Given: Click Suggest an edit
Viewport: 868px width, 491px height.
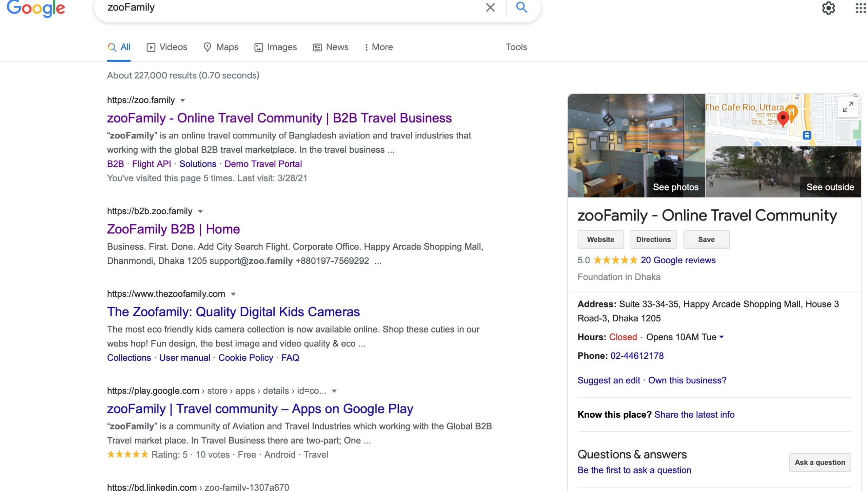Looking at the screenshot, I should [x=609, y=380].
